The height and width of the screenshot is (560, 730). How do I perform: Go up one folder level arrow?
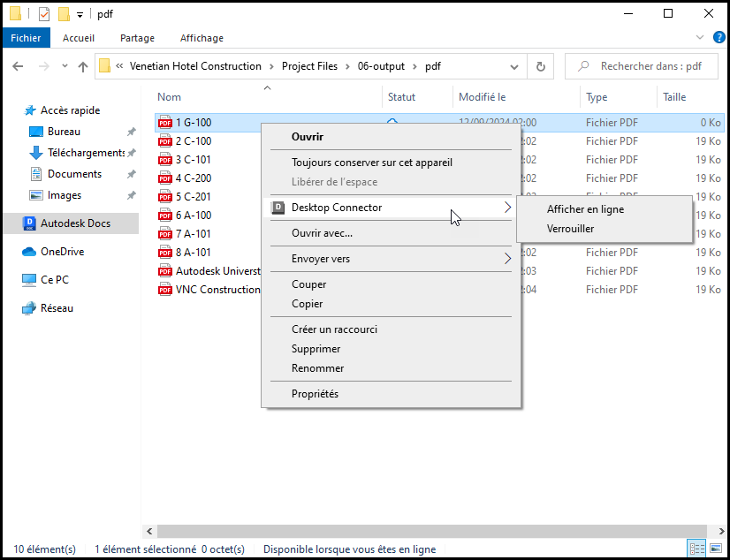click(83, 66)
